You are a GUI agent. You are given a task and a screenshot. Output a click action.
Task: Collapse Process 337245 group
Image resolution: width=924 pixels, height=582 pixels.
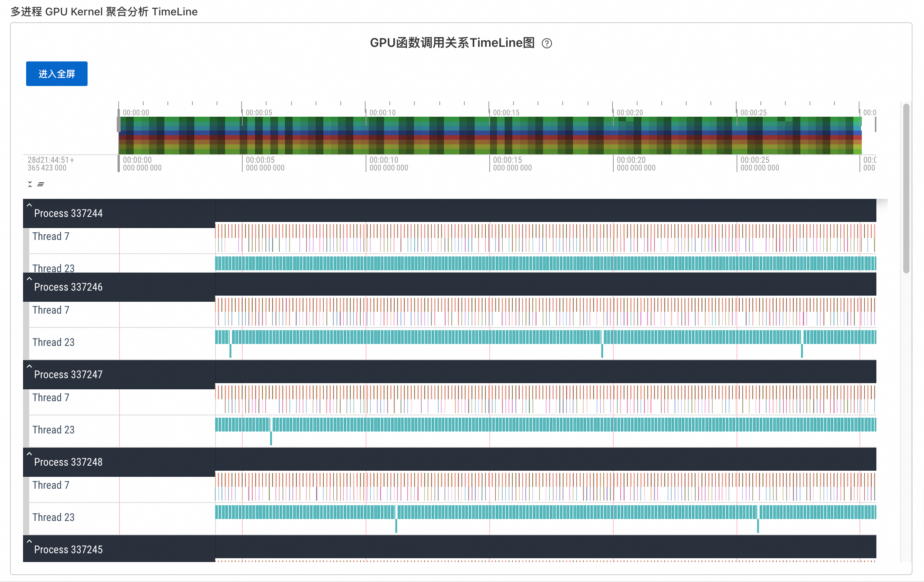tap(29, 542)
